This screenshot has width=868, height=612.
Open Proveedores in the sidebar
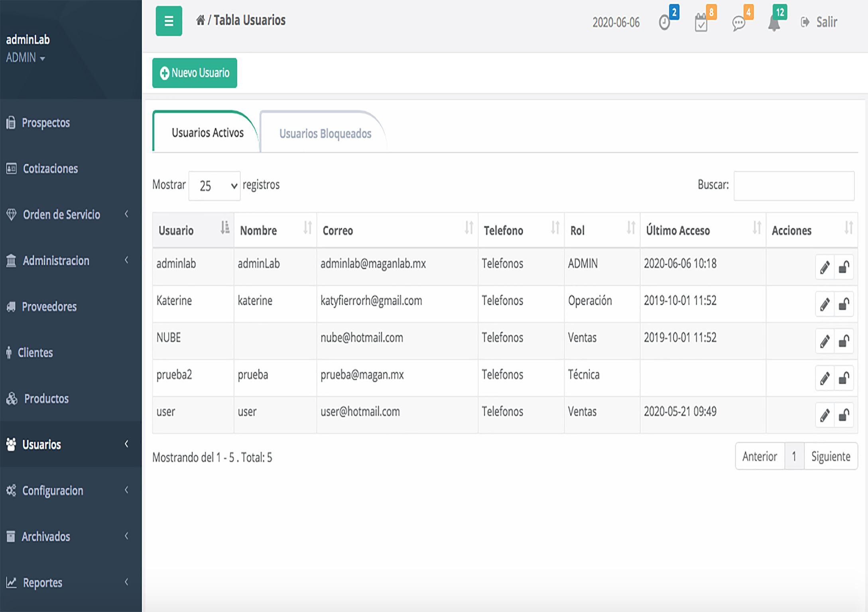pos(71,306)
